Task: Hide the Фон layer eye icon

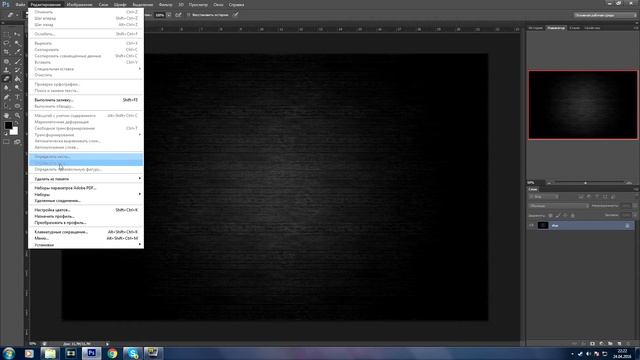Action: click(x=531, y=225)
